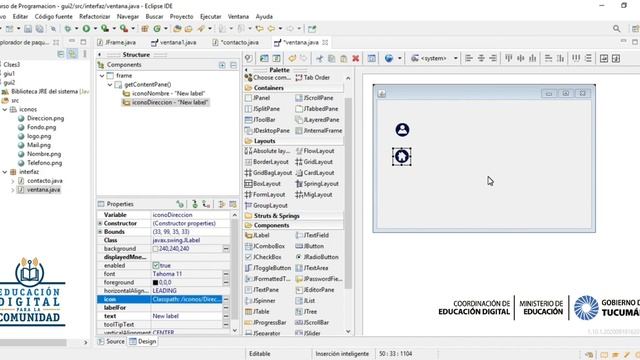Switch to the Source tab

tap(111, 342)
